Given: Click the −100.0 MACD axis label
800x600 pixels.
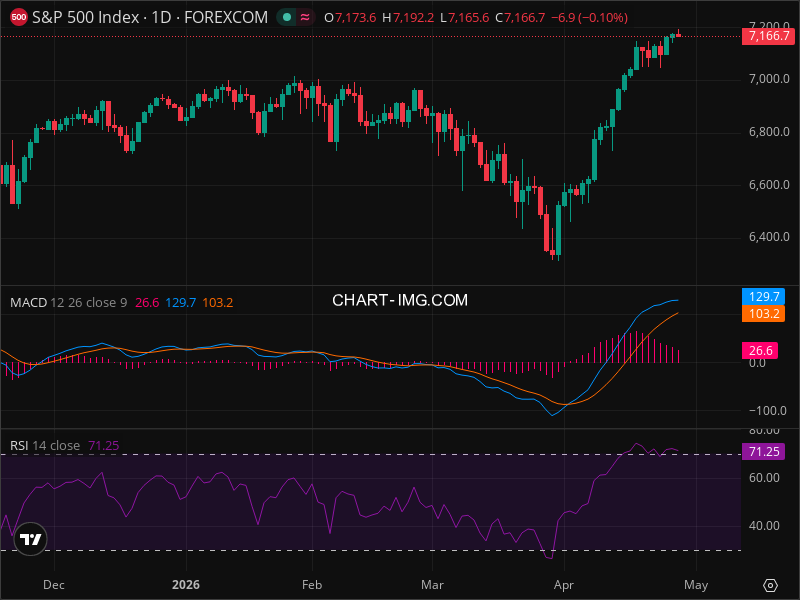Looking at the screenshot, I should click(x=768, y=410).
